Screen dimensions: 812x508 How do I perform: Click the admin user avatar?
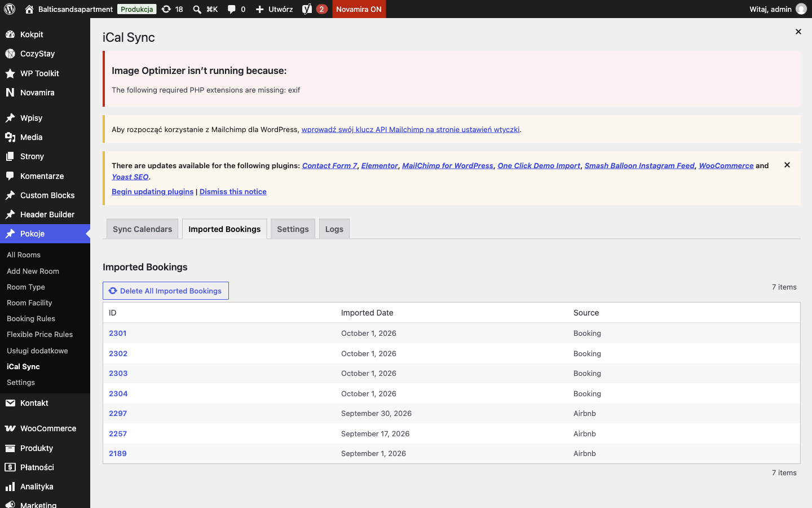coord(801,9)
